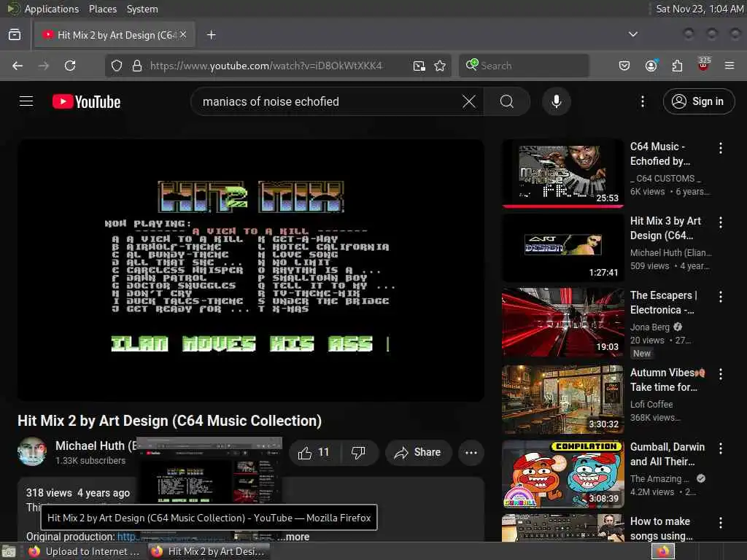The image size is (747, 560).
Task: Open the Places menu
Action: click(x=102, y=9)
